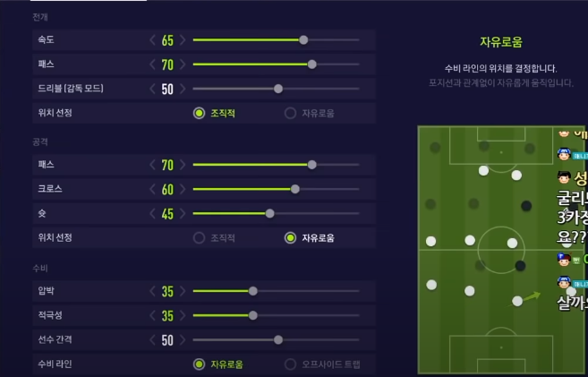Decrease 공격 section 패스 using left arrow

pos(152,165)
